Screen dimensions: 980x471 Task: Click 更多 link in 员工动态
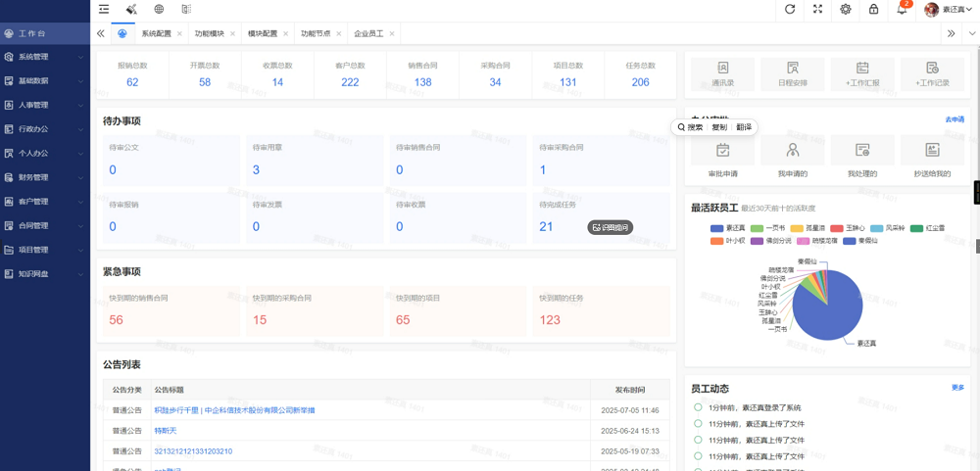(957, 388)
